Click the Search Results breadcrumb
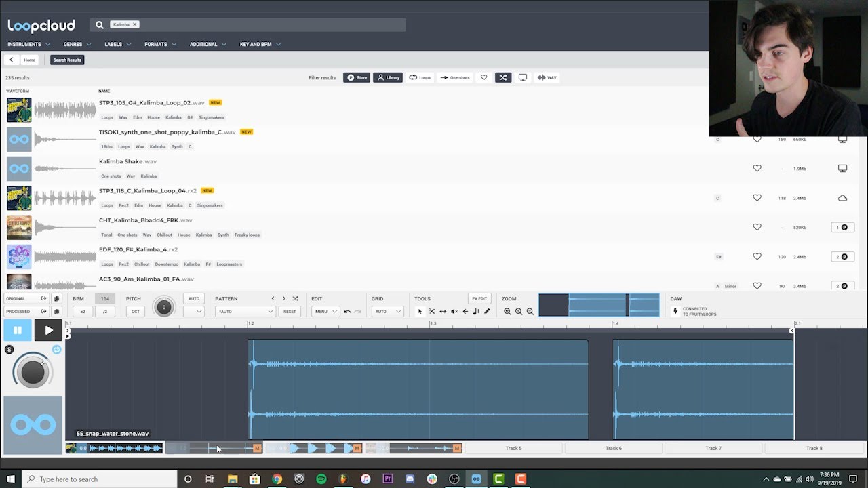Viewport: 868px width, 488px height. click(x=67, y=60)
